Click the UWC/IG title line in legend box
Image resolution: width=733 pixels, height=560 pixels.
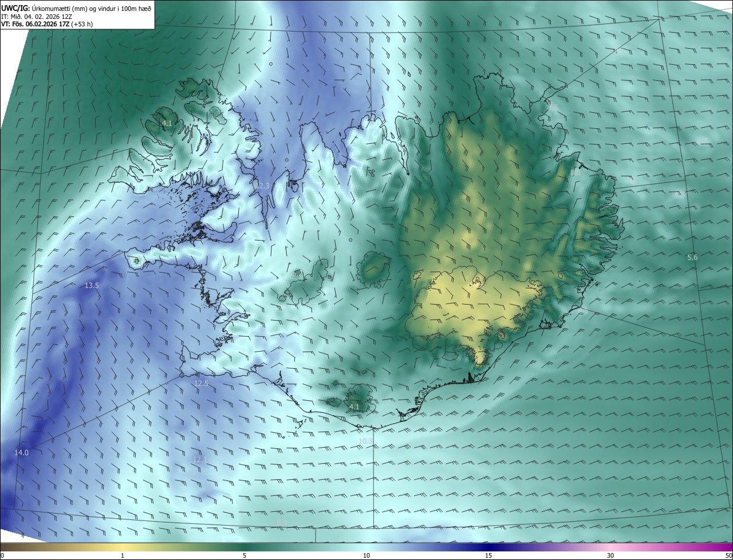point(76,7)
